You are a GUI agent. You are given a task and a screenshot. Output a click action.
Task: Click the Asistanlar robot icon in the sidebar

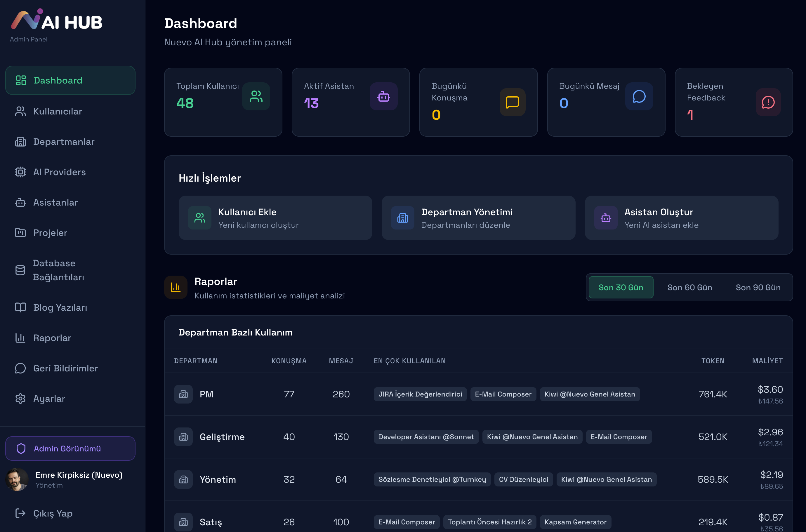click(20, 203)
